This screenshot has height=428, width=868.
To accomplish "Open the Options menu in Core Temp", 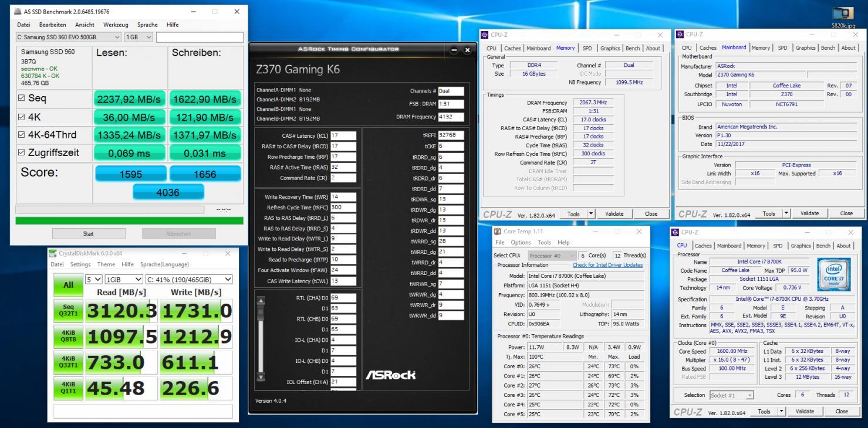I will click(x=521, y=242).
